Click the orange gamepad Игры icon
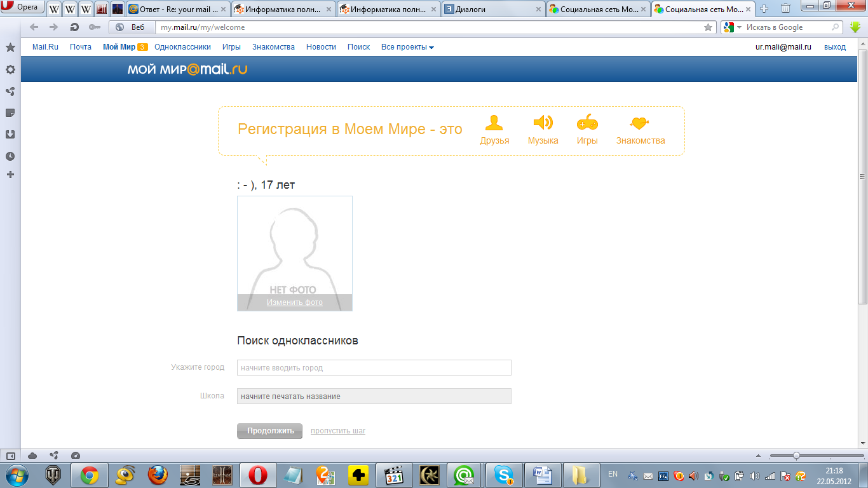 click(x=587, y=123)
